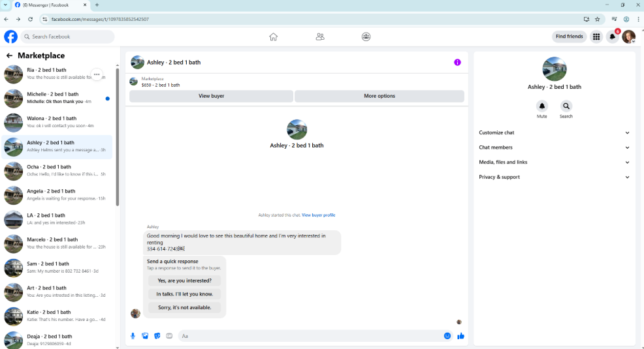Open the Deaja 2 bed 1 bath chat

coord(57,340)
